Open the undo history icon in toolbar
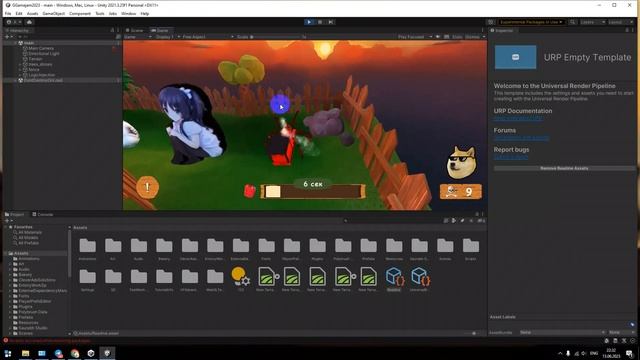The image size is (640, 360). [x=491, y=22]
